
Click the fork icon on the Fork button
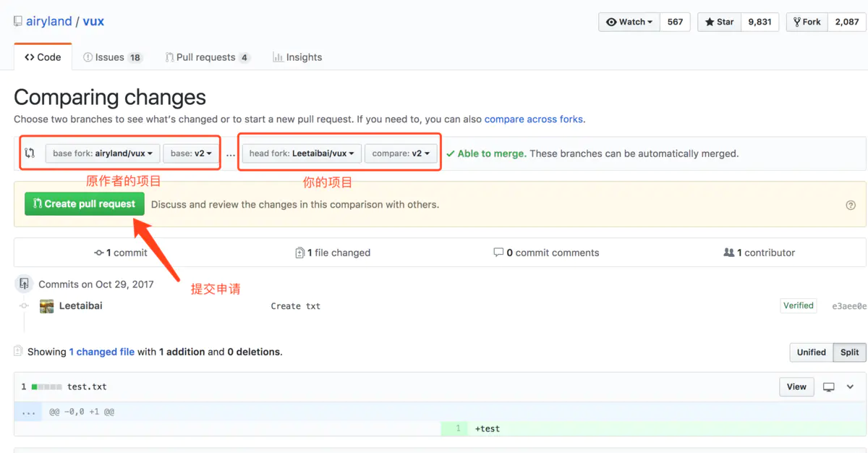(796, 22)
